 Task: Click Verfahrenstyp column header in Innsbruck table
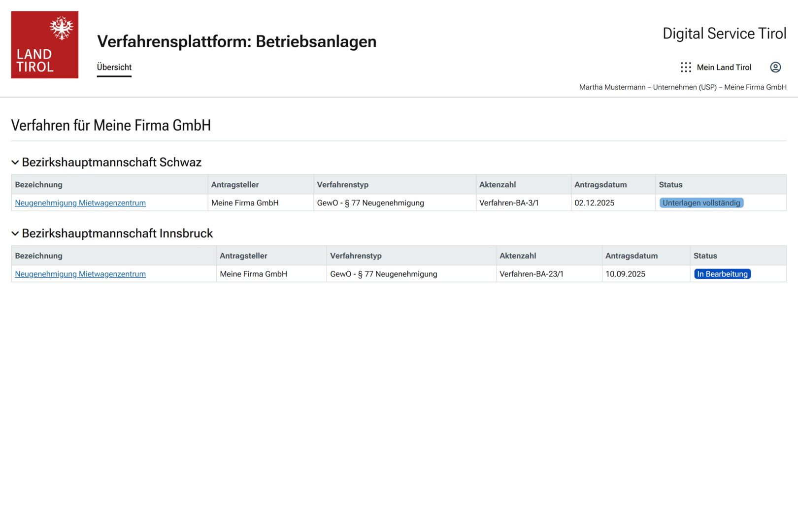pos(356,256)
